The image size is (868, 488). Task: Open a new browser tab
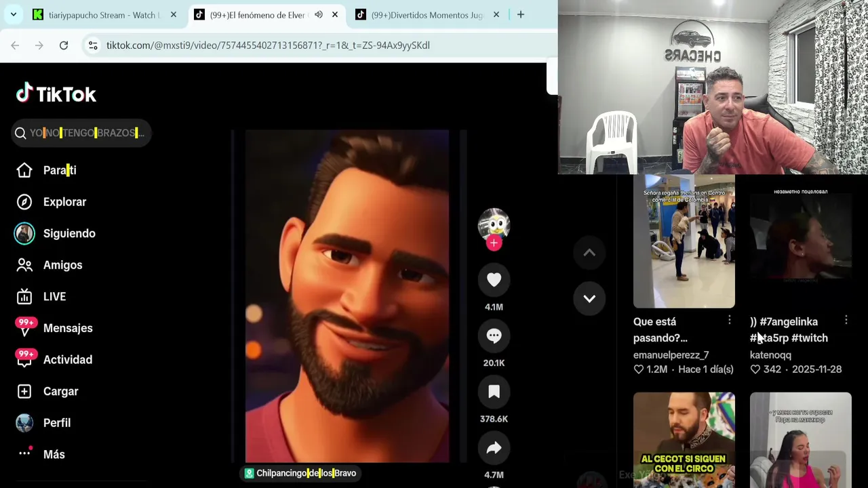(521, 15)
